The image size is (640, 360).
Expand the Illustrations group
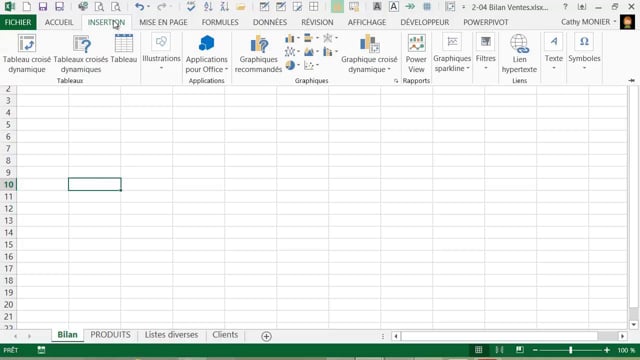(161, 53)
